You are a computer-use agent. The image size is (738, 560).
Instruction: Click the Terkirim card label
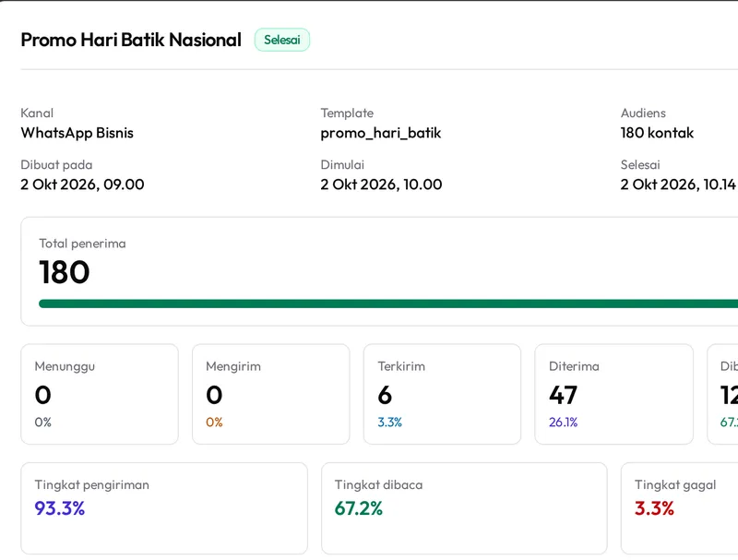coord(401,366)
